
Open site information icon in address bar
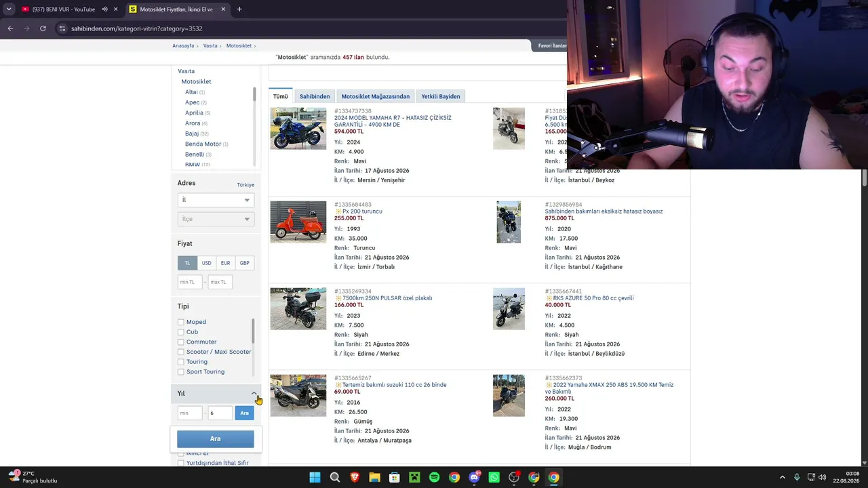[62, 28]
